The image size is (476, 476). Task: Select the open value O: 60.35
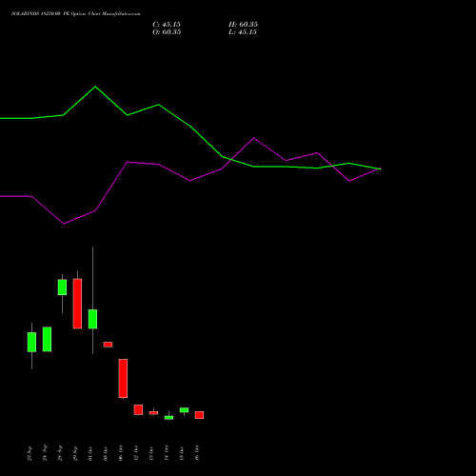click(x=167, y=32)
